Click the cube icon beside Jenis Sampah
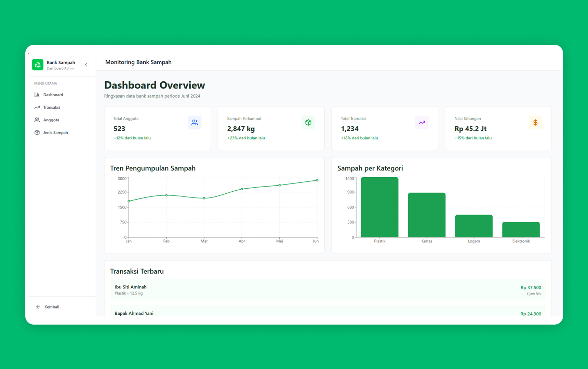 coord(37,133)
